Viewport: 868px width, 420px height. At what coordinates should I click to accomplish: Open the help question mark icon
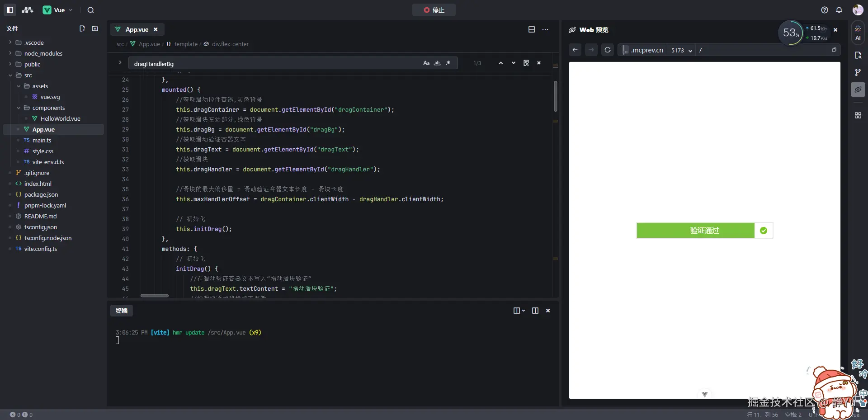coord(825,10)
